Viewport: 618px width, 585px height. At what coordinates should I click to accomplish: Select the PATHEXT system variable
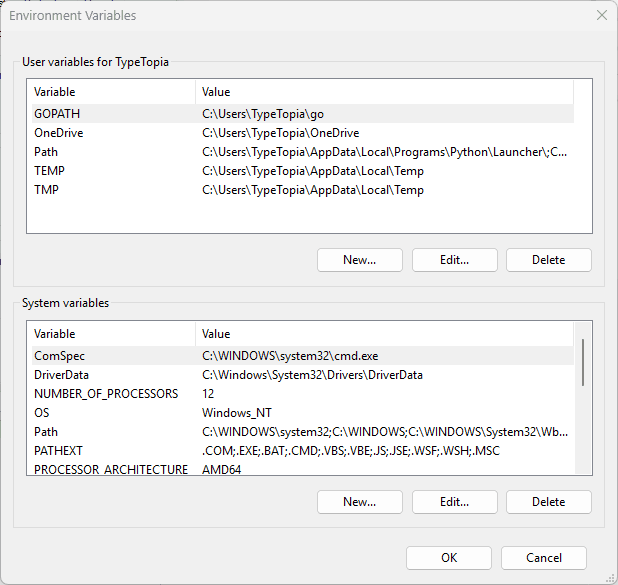56,451
